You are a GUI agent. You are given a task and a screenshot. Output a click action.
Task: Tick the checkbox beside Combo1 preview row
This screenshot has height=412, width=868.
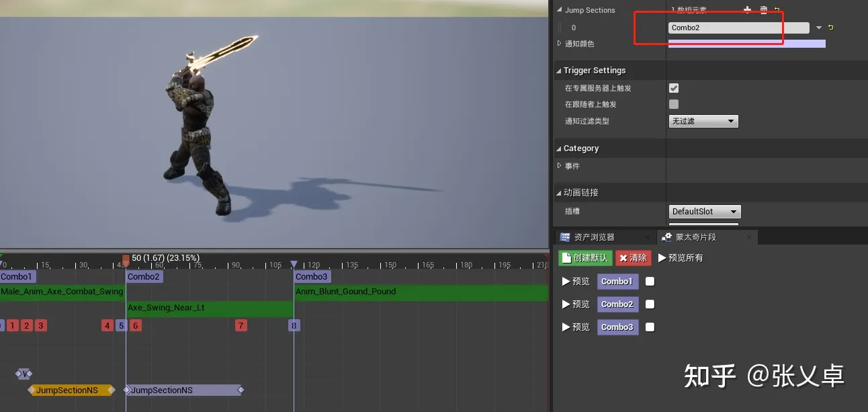(650, 281)
